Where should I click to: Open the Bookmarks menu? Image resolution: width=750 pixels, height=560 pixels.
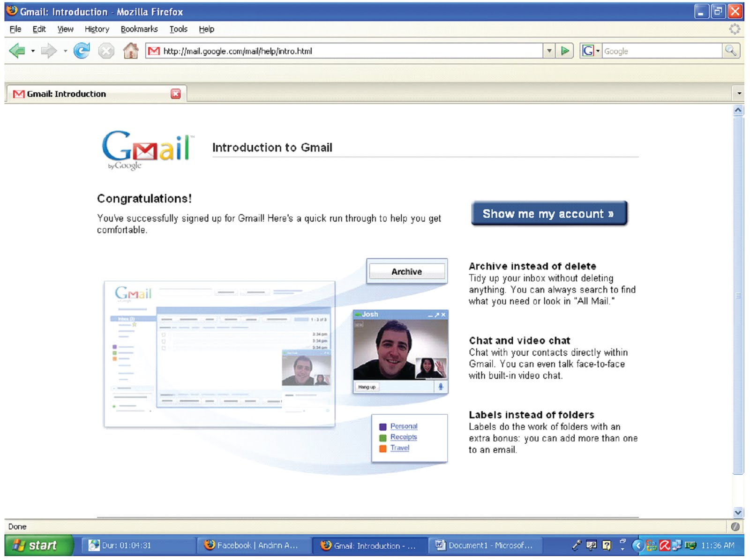[x=139, y=29]
